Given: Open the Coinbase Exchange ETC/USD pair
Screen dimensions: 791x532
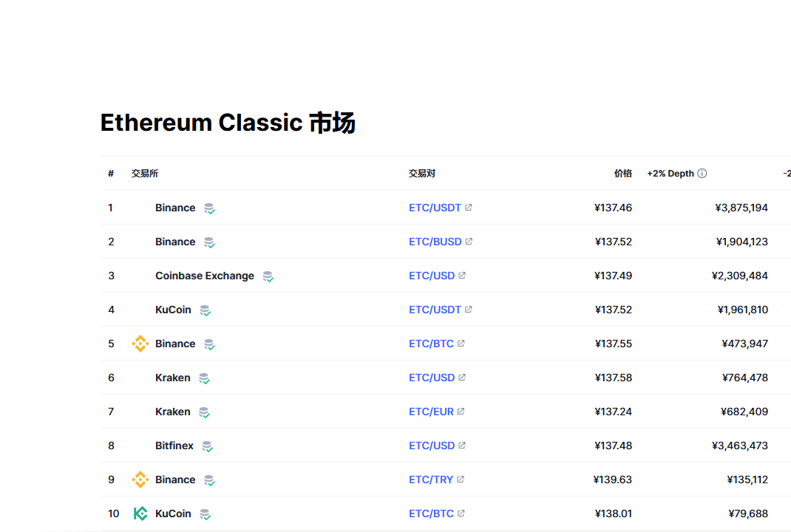Looking at the screenshot, I should tap(432, 276).
